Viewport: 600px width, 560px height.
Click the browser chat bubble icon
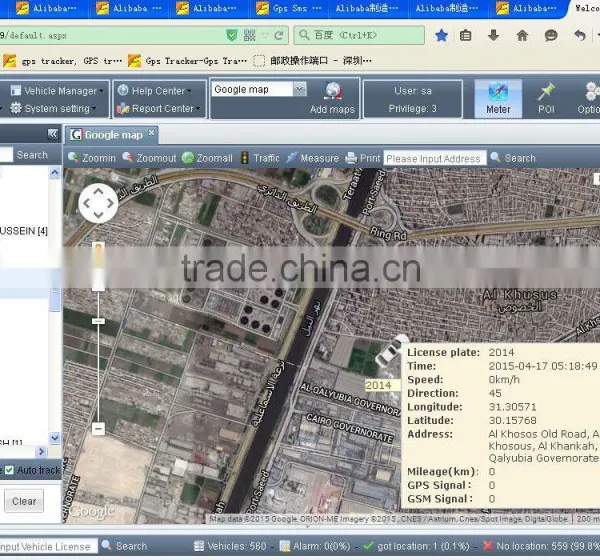[551, 36]
